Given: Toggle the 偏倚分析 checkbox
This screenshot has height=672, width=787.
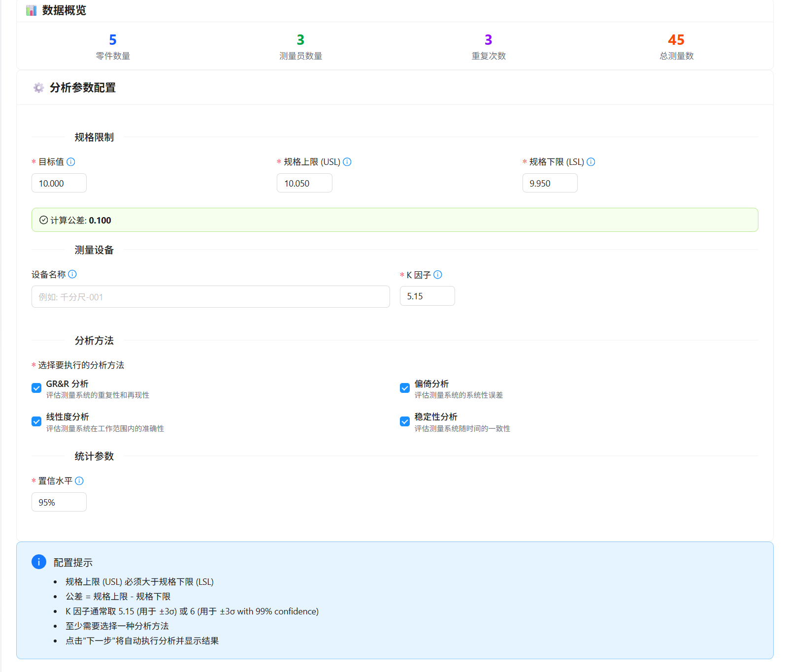Looking at the screenshot, I should click(405, 388).
